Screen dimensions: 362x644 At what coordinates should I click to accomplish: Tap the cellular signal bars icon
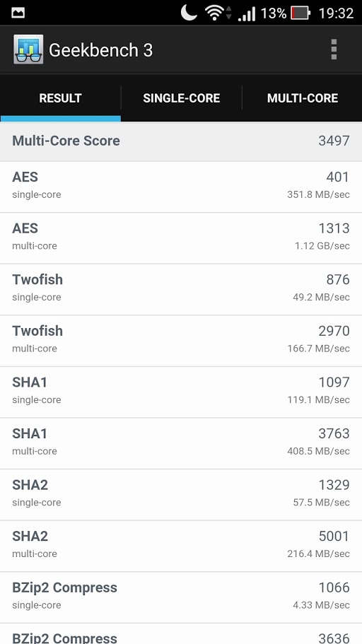[247, 13]
